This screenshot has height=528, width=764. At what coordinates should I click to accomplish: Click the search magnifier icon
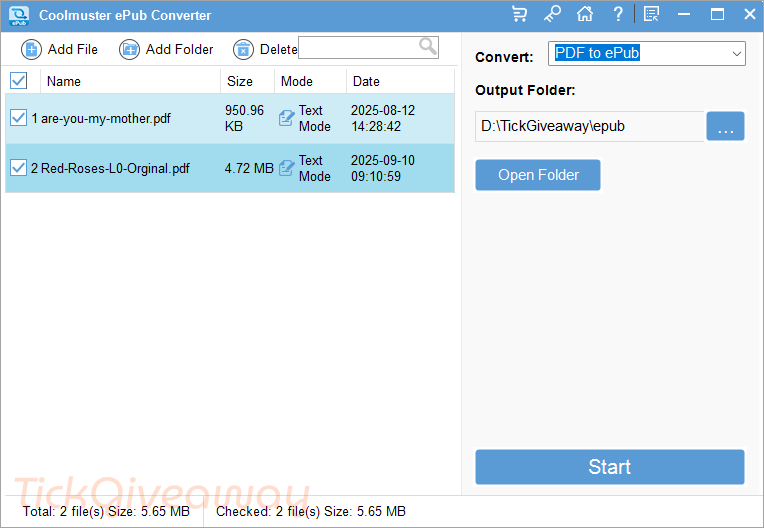coord(428,47)
